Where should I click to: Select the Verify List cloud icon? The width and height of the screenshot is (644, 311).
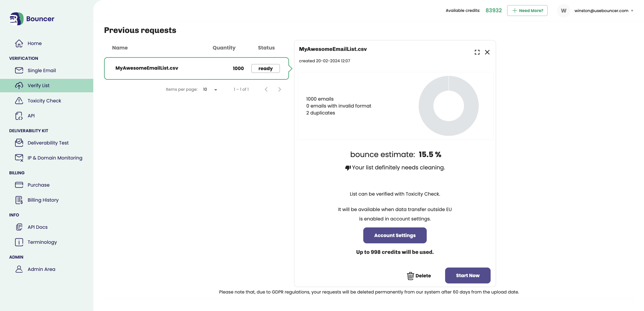click(x=19, y=85)
